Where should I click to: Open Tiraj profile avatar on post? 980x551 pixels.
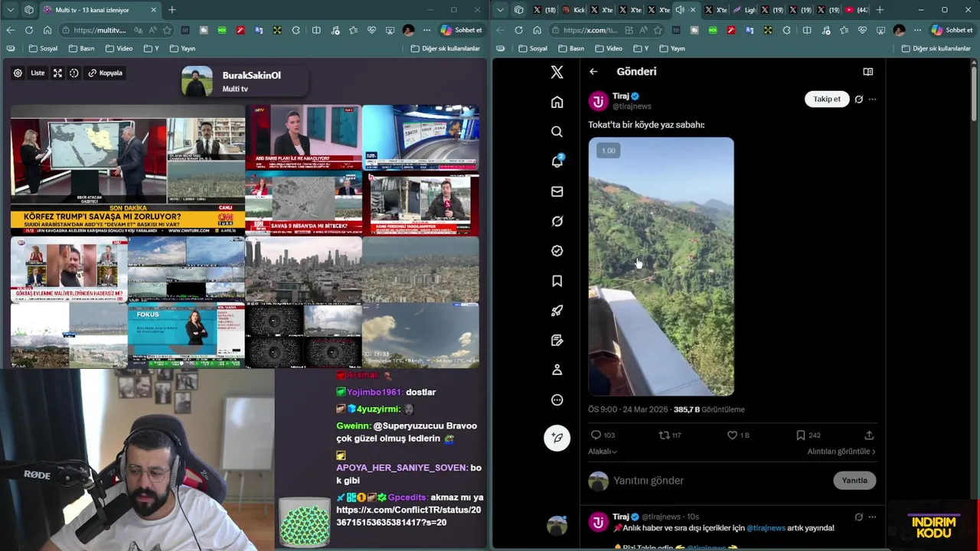[x=598, y=101]
